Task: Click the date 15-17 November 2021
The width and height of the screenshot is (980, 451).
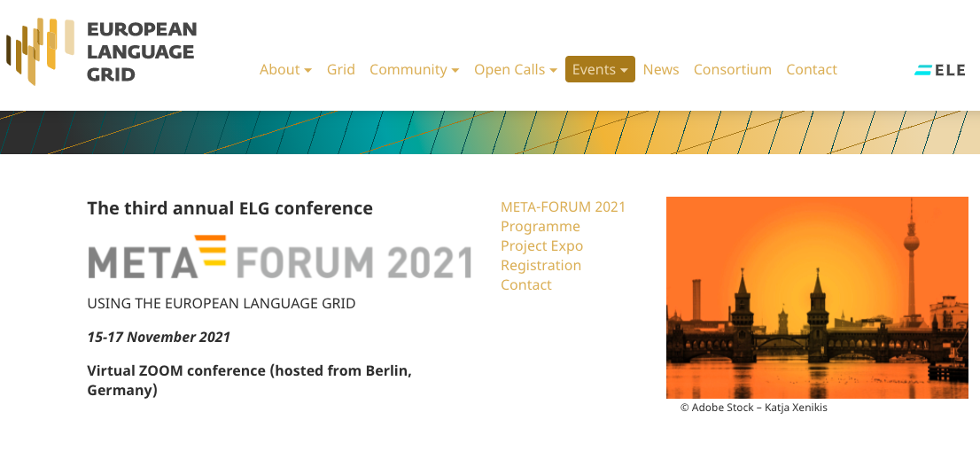Action: point(159,338)
